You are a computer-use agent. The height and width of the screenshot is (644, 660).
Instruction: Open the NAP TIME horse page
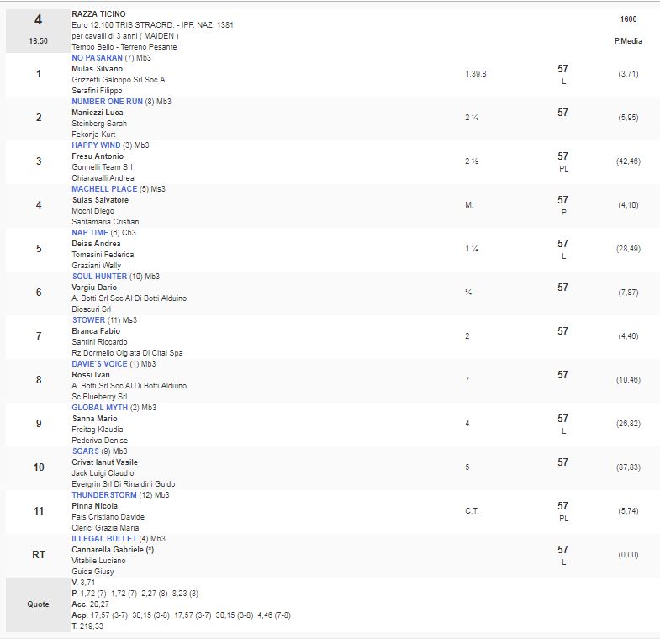pyautogui.click(x=91, y=232)
